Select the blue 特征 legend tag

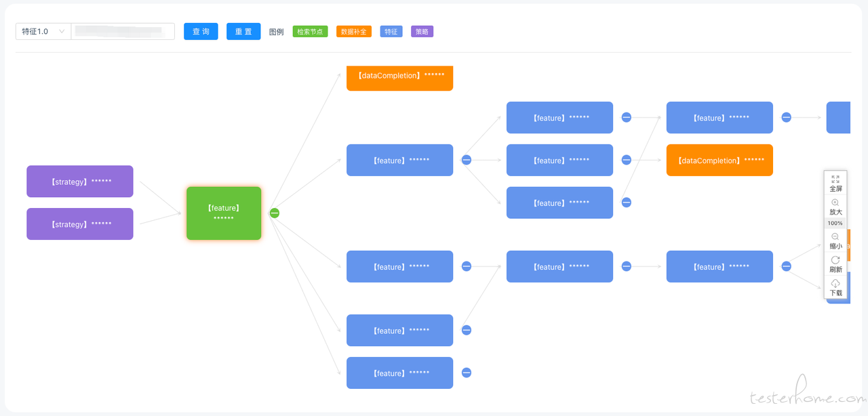pyautogui.click(x=391, y=32)
